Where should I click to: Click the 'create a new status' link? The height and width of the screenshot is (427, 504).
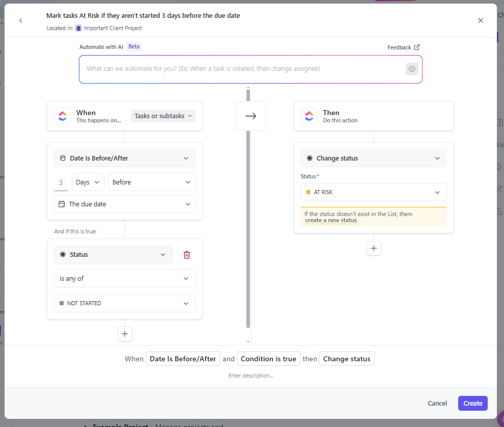pyautogui.click(x=331, y=221)
